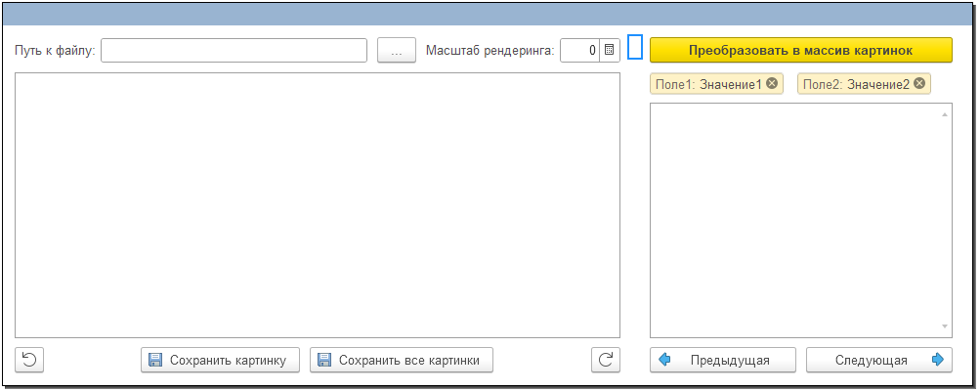The width and height of the screenshot is (980, 391).
Task: Go to Следующая picture
Action: pos(878,360)
